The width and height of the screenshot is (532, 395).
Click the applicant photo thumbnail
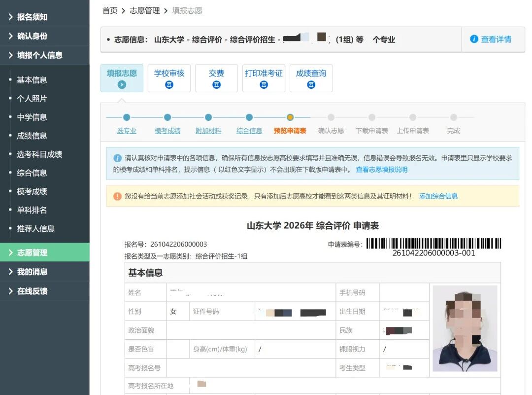click(x=465, y=328)
